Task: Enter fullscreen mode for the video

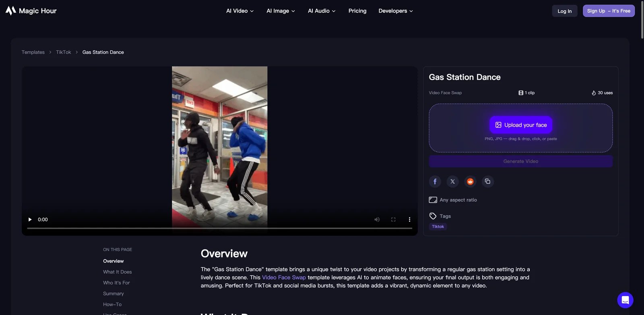Action: coord(393,220)
